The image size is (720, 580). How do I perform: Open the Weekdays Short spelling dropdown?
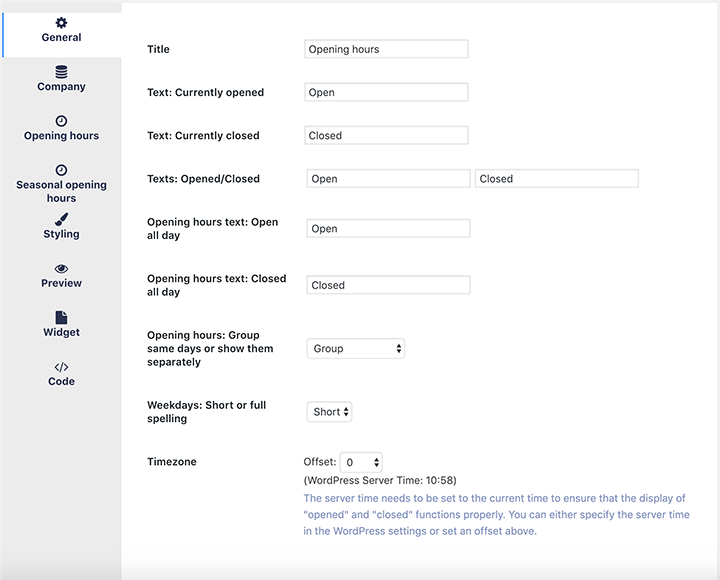pos(329,412)
